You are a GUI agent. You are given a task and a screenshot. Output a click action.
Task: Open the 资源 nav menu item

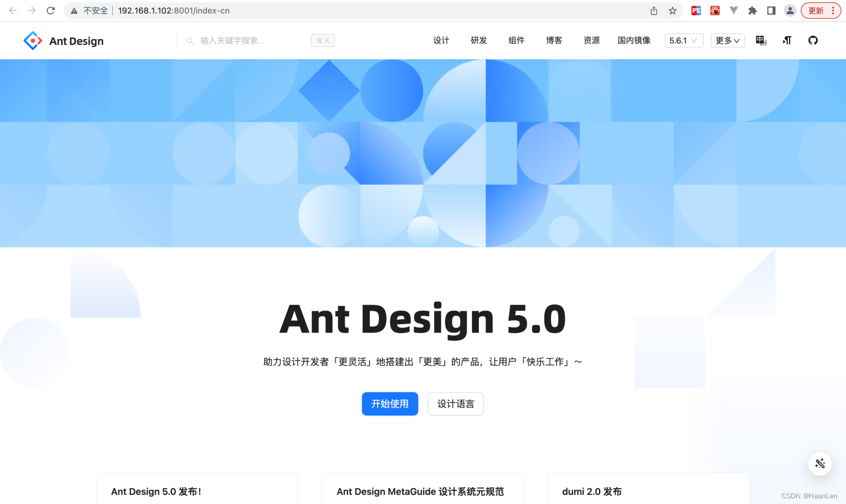(x=592, y=41)
